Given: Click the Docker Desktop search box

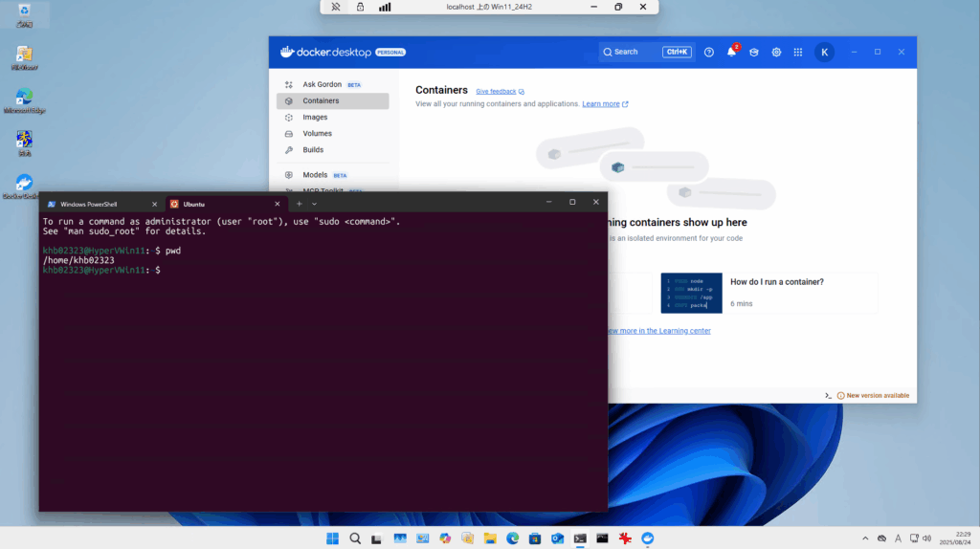Looking at the screenshot, I should [x=646, y=52].
